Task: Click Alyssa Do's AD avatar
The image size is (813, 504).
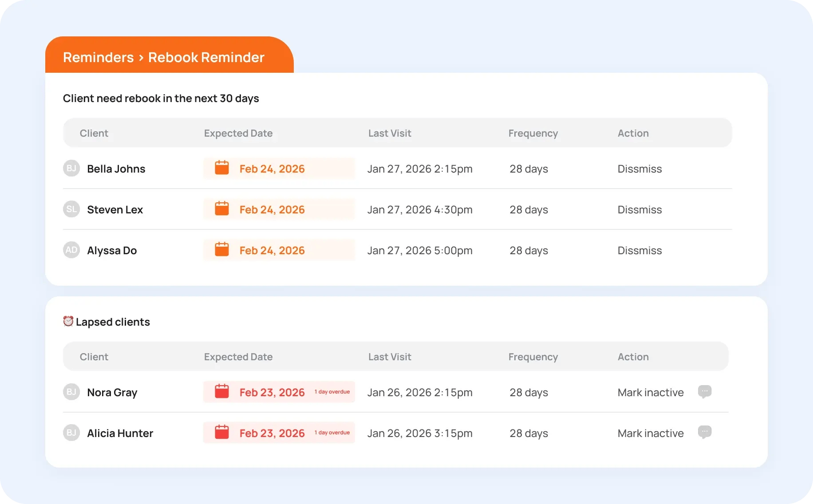Action: point(71,250)
